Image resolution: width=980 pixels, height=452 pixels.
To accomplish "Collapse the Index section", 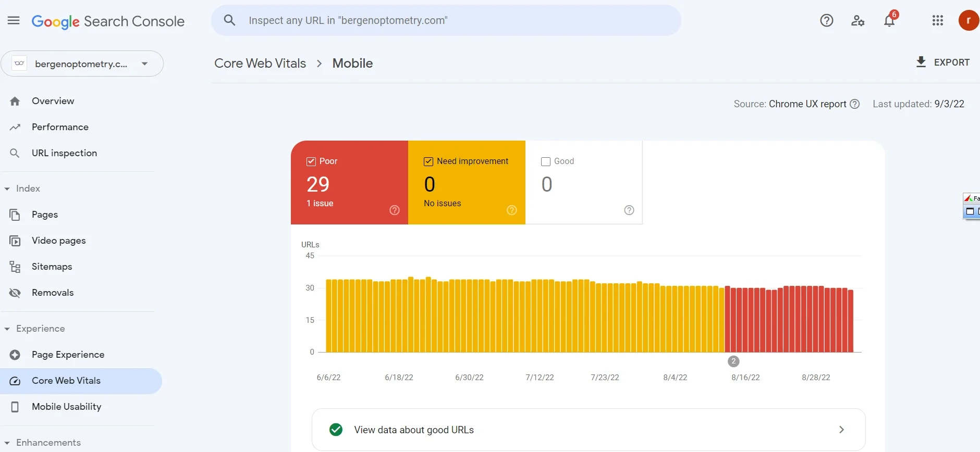I will click(7, 189).
